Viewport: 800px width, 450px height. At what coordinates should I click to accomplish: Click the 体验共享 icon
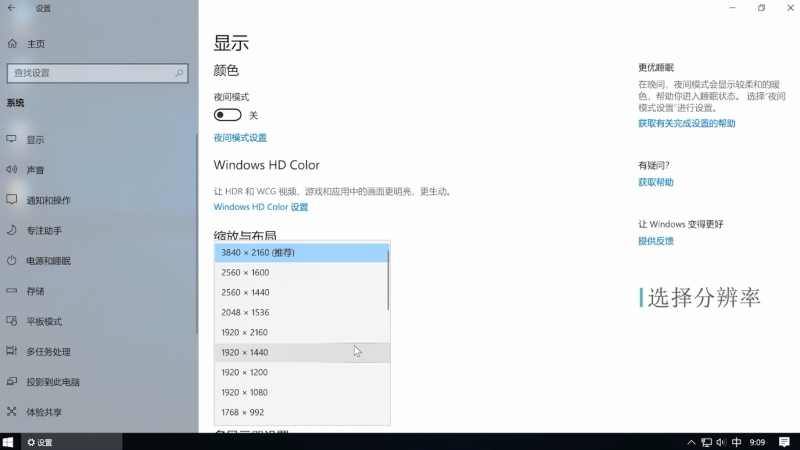[11, 411]
